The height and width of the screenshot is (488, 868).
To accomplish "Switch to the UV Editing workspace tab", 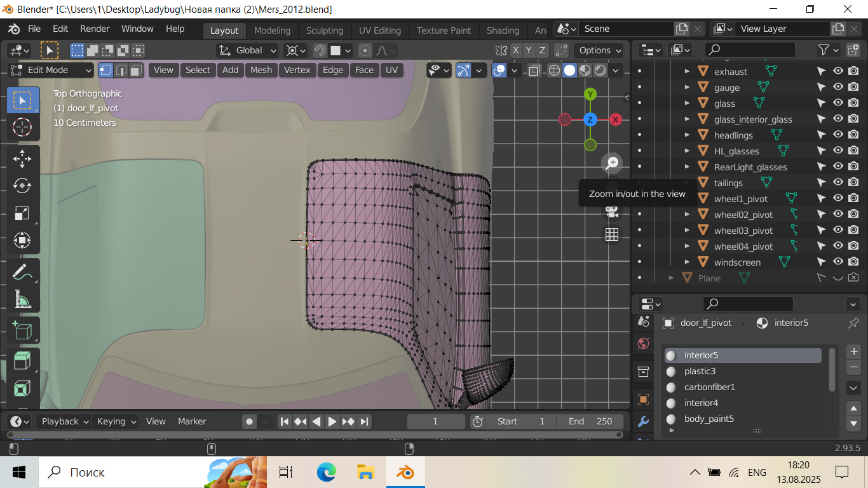I will click(379, 30).
